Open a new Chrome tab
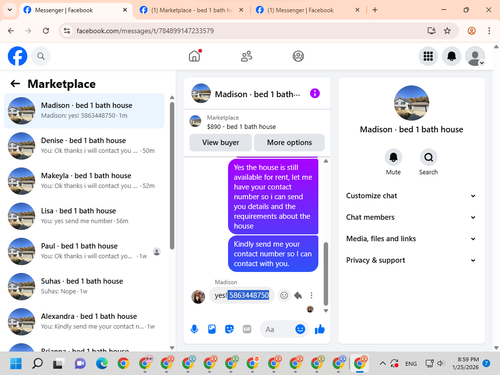This screenshot has width=500, height=375. click(x=375, y=10)
